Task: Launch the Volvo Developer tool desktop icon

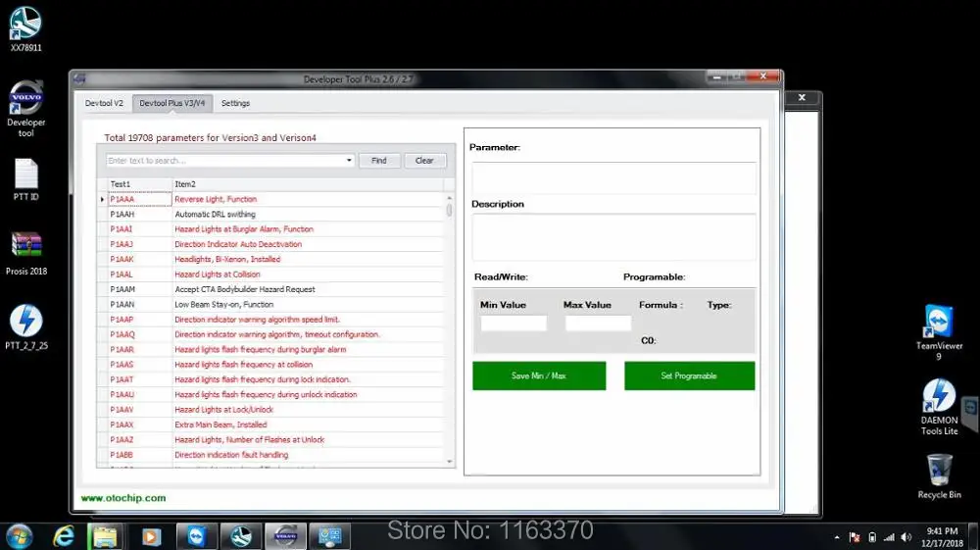Action: pos(25,108)
